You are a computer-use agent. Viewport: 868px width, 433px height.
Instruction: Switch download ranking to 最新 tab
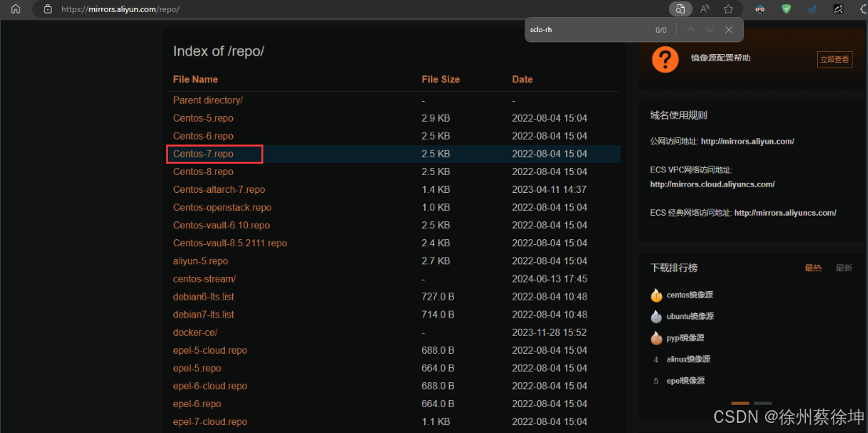coord(844,268)
